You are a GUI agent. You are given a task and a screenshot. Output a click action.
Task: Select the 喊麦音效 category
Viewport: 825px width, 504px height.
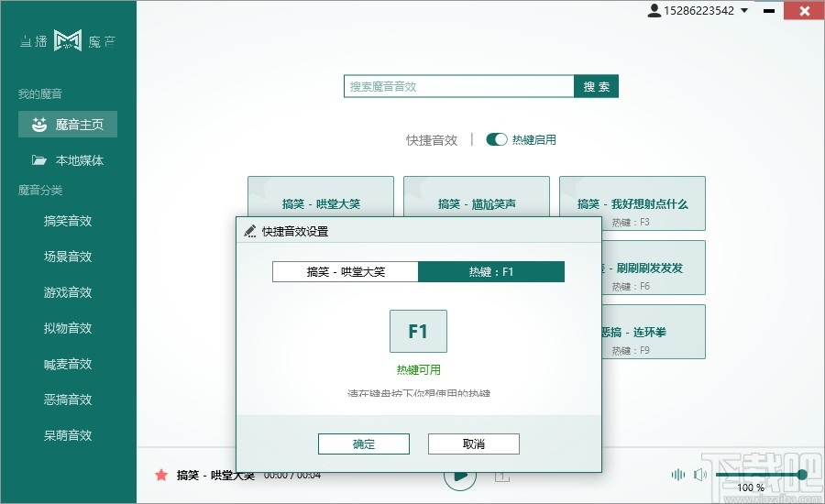pyautogui.click(x=68, y=364)
